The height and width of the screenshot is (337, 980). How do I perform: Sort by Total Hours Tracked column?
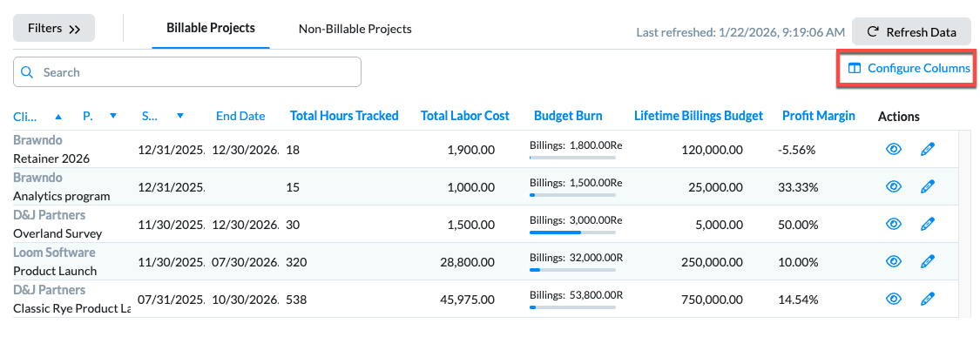(x=344, y=116)
